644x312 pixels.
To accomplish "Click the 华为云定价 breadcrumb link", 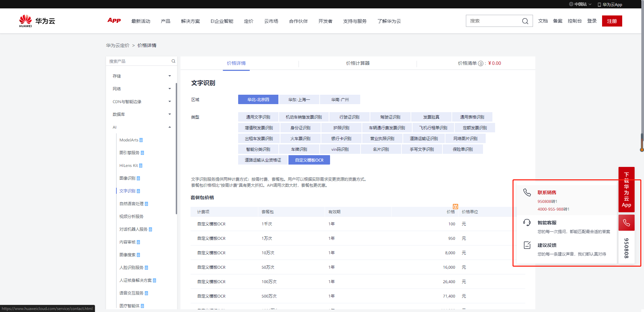I will tap(118, 45).
